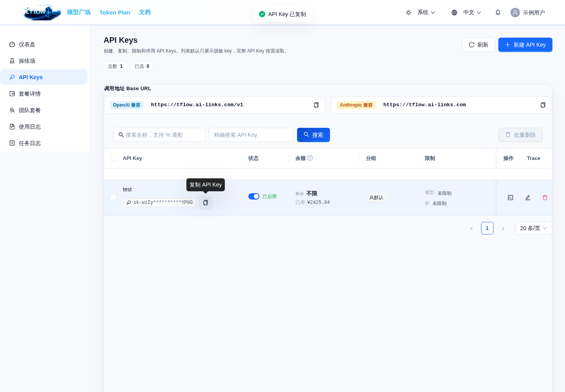Focus the 精确搜索 API Key field
The image size is (565, 392).
[251, 135]
